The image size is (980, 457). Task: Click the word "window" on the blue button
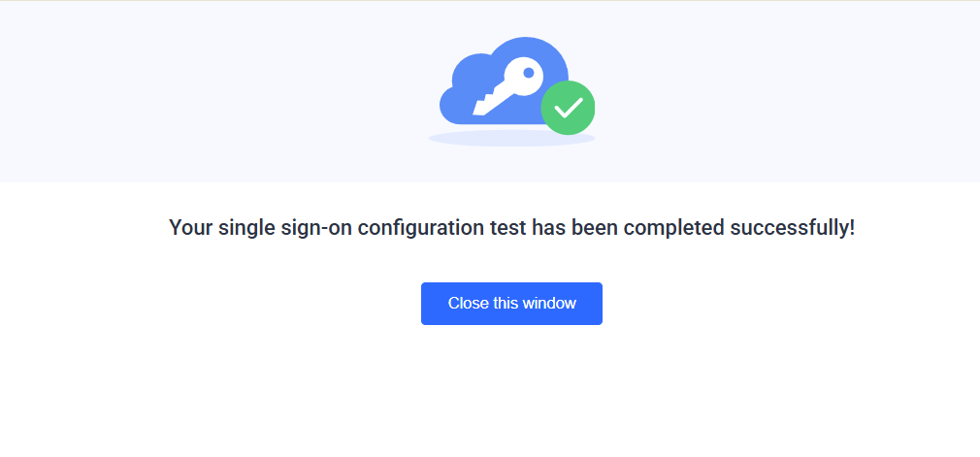click(x=549, y=304)
